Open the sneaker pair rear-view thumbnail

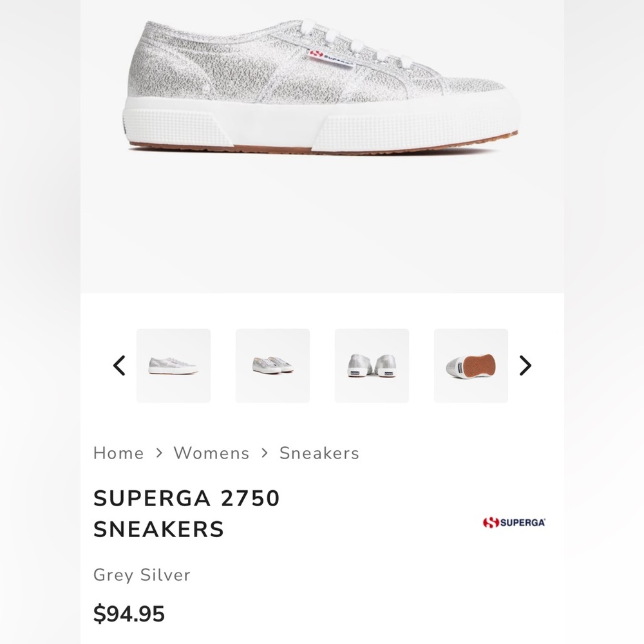click(x=372, y=365)
